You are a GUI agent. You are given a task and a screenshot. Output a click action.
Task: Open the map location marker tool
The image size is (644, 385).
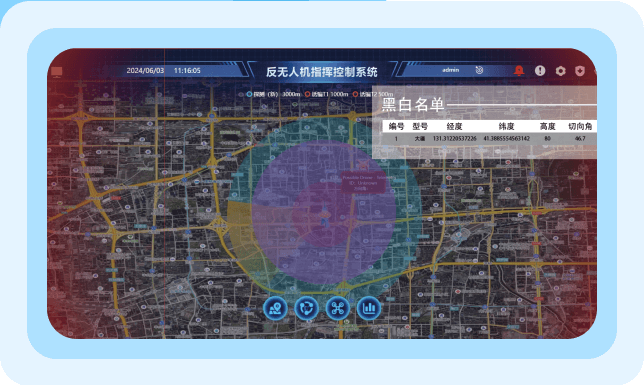click(x=275, y=308)
